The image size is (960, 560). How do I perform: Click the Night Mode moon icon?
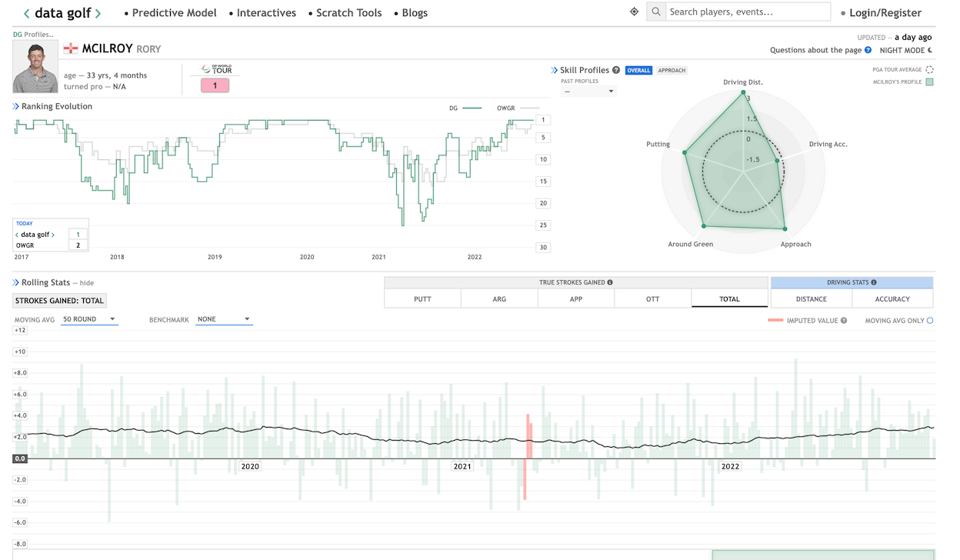pos(930,50)
